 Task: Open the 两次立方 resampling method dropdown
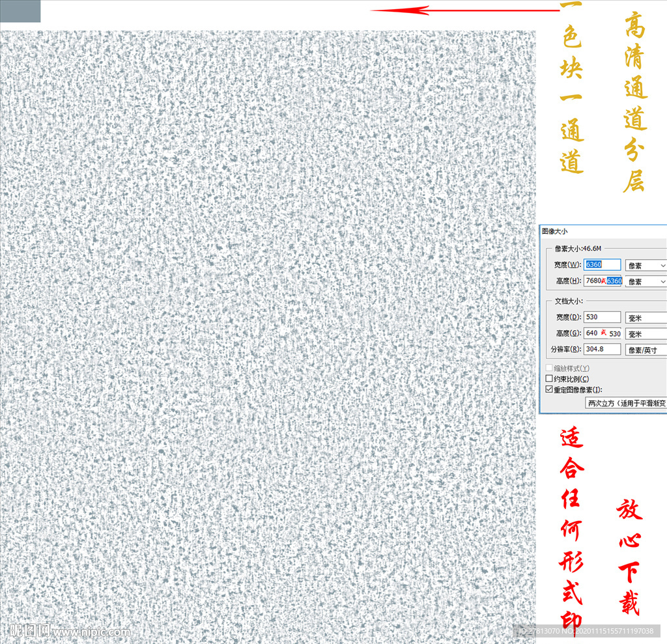click(626, 403)
